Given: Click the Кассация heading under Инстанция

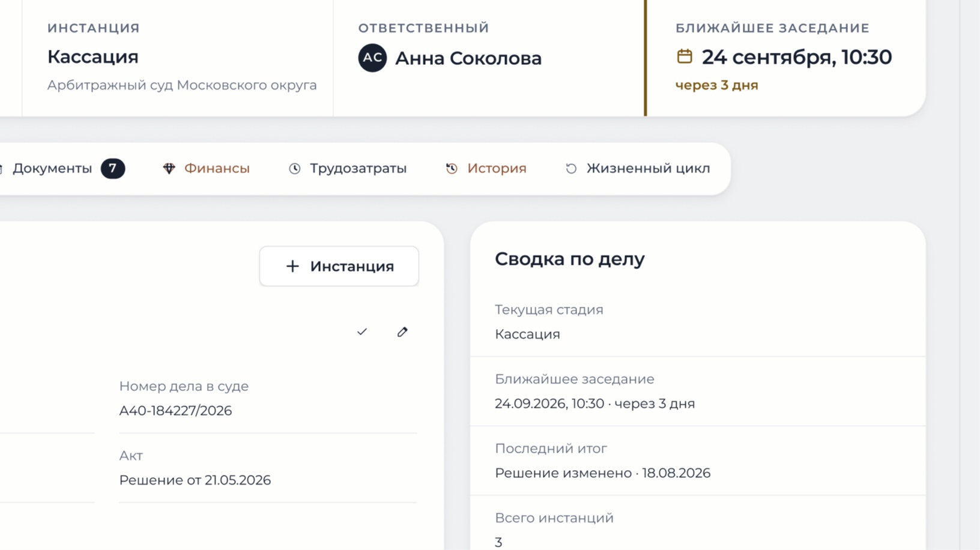Looking at the screenshot, I should [x=93, y=57].
